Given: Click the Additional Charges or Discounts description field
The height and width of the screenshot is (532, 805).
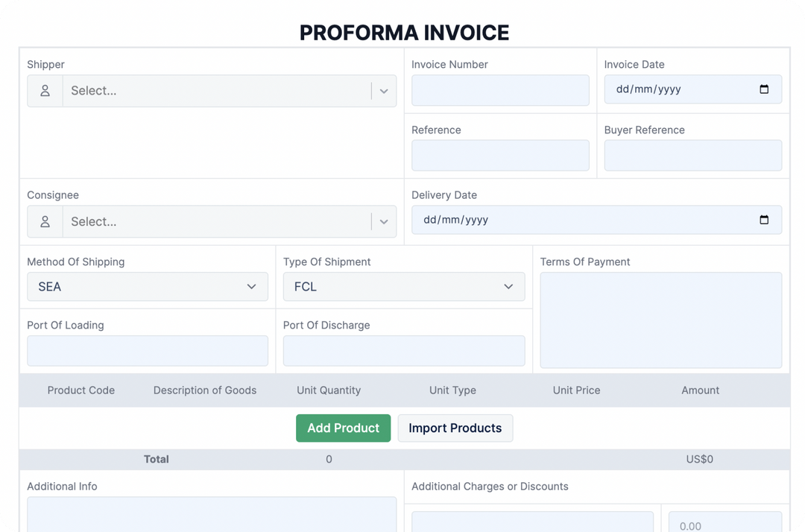Looking at the screenshot, I should click(531, 522).
